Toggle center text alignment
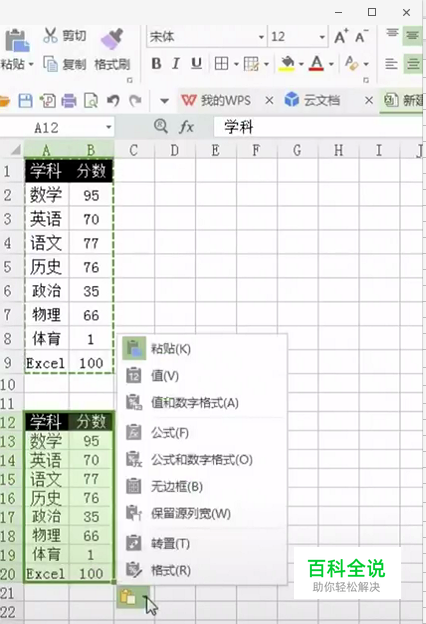 413,64
